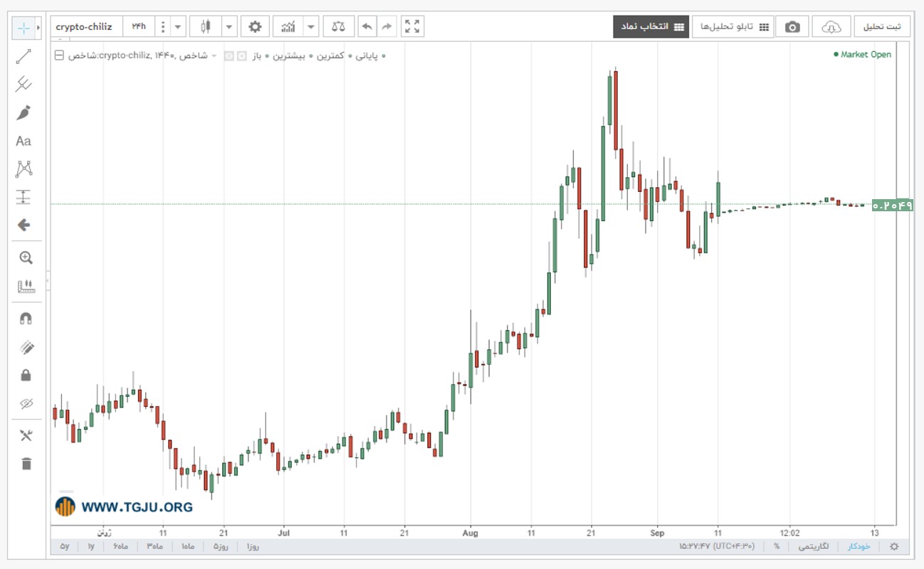The height and width of the screenshot is (569, 924).
Task: Open chart settings gear in top toolbar
Action: pos(255,27)
